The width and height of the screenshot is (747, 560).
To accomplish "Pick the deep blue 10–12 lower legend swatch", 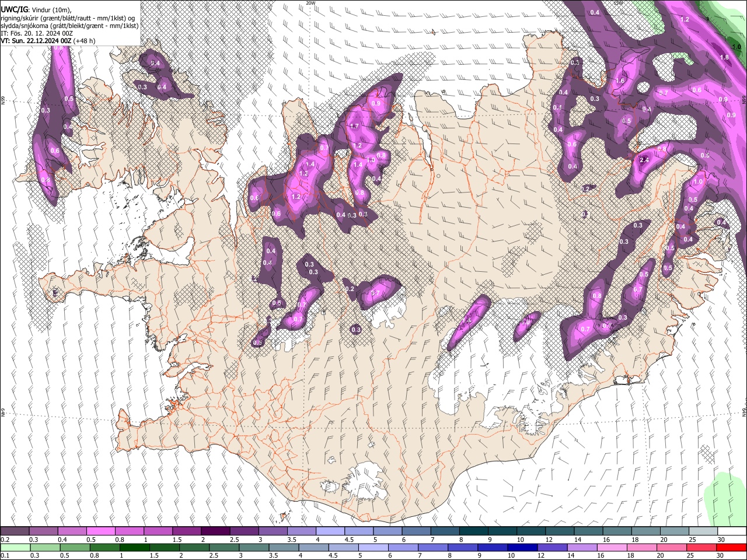I will (522, 548).
